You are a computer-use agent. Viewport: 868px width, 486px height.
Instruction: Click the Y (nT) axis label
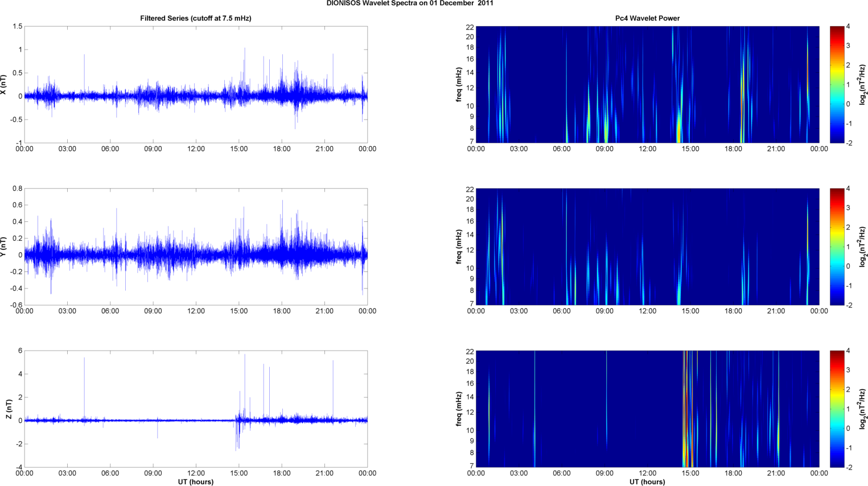[4, 247]
